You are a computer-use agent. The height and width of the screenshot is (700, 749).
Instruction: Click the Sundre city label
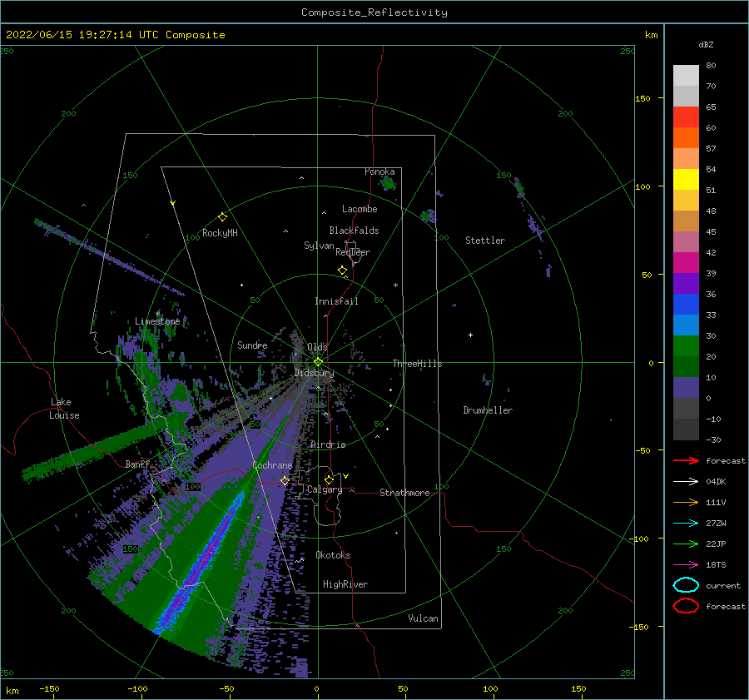(252, 345)
